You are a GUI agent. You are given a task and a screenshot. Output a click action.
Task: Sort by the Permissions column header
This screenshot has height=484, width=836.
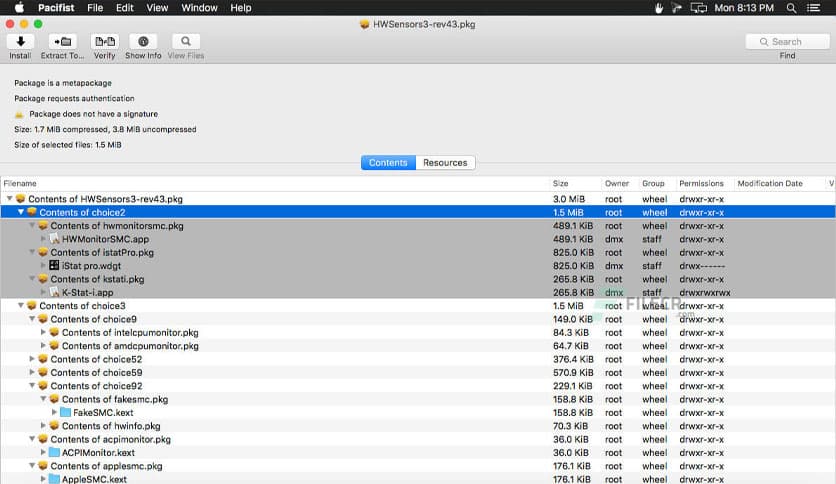pos(705,183)
